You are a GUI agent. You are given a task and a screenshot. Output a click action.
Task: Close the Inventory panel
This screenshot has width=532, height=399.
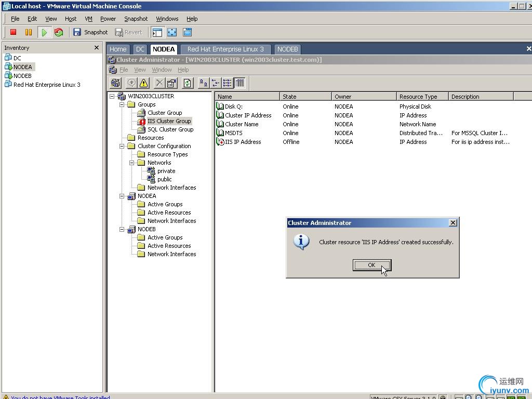tap(97, 47)
